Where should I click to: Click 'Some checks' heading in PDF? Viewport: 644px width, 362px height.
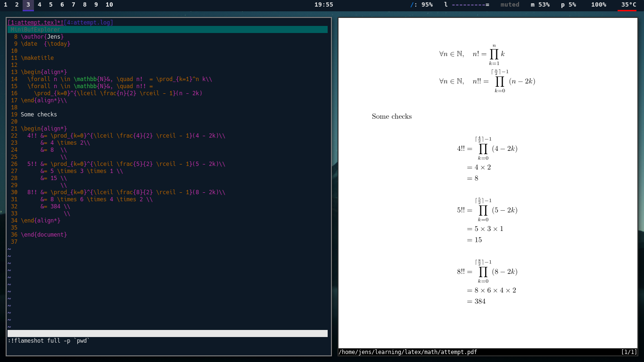point(392,116)
